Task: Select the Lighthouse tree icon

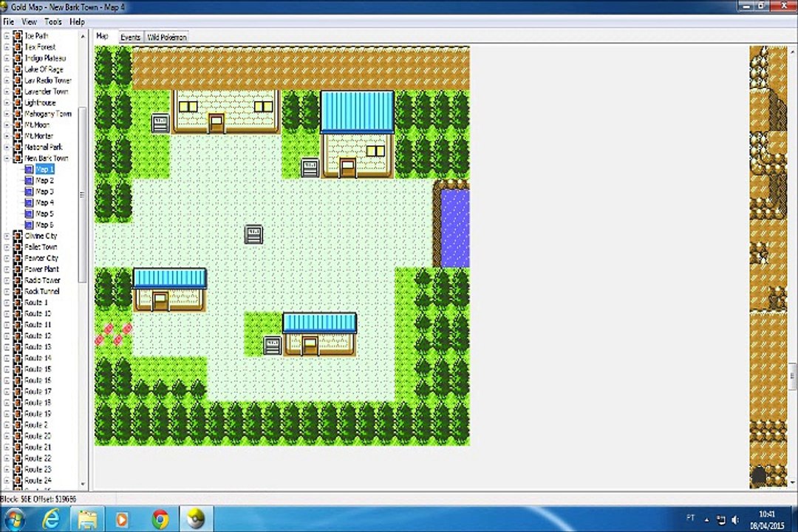Action: (18, 102)
